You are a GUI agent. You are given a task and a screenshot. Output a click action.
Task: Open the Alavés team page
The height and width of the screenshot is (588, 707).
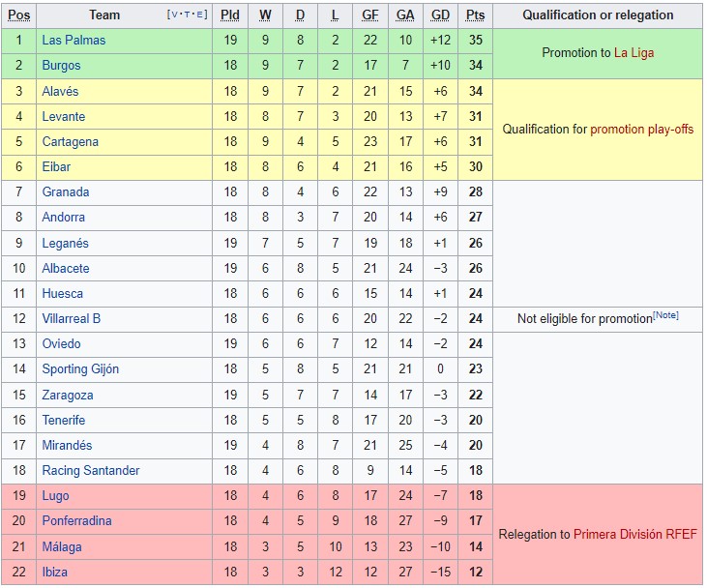(x=60, y=92)
